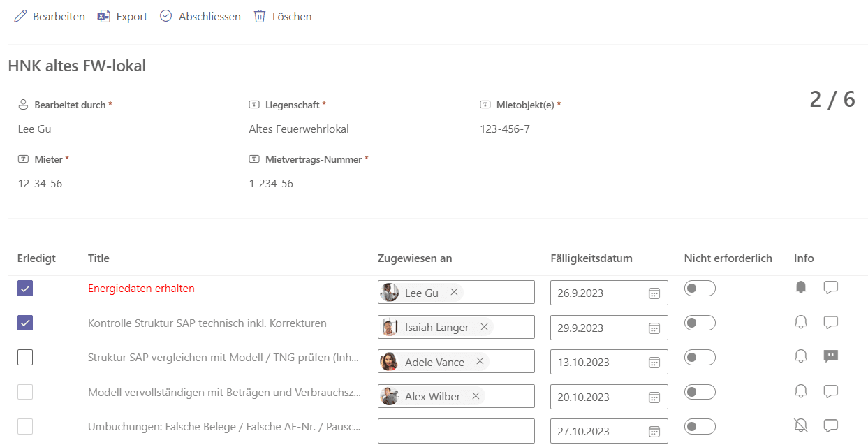Click the bell reminder icon for Energiedaten erhalten
Screen dimensions: 868x445
[x=801, y=288]
